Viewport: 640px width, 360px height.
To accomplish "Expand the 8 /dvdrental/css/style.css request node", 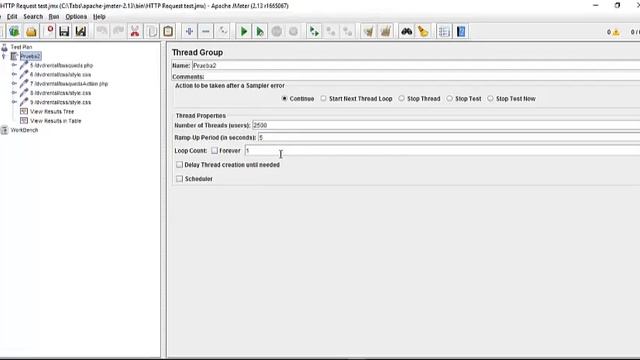I will click(14, 93).
